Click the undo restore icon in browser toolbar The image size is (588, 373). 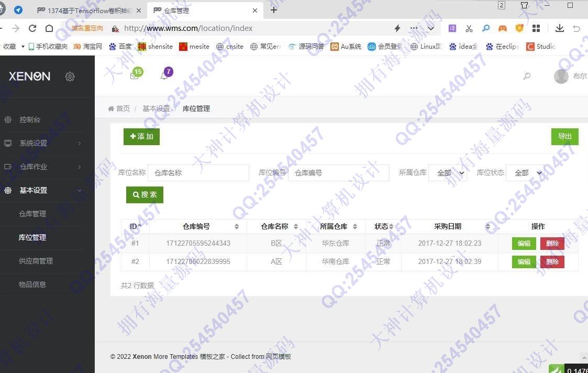coord(577,28)
